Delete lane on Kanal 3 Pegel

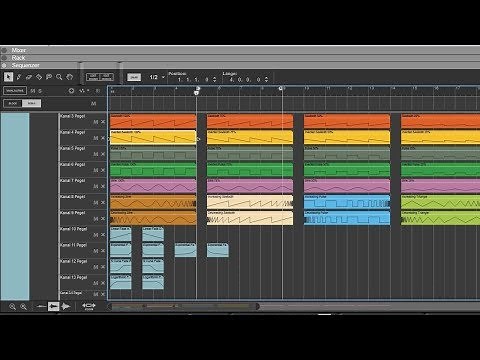point(103,122)
